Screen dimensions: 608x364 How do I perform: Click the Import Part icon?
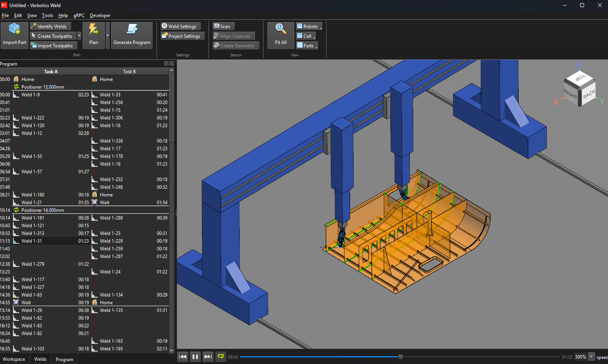(x=14, y=29)
